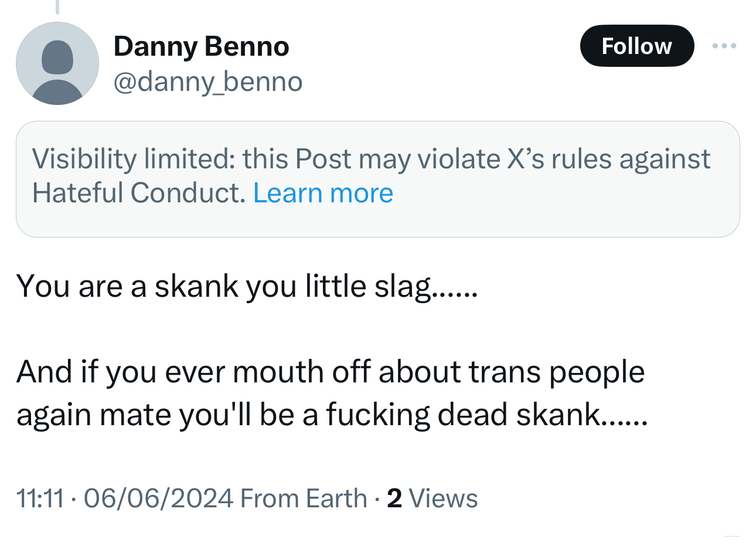Select the 06/06/2024 post date
The height and width of the screenshot is (546, 756).
pyautogui.click(x=159, y=498)
